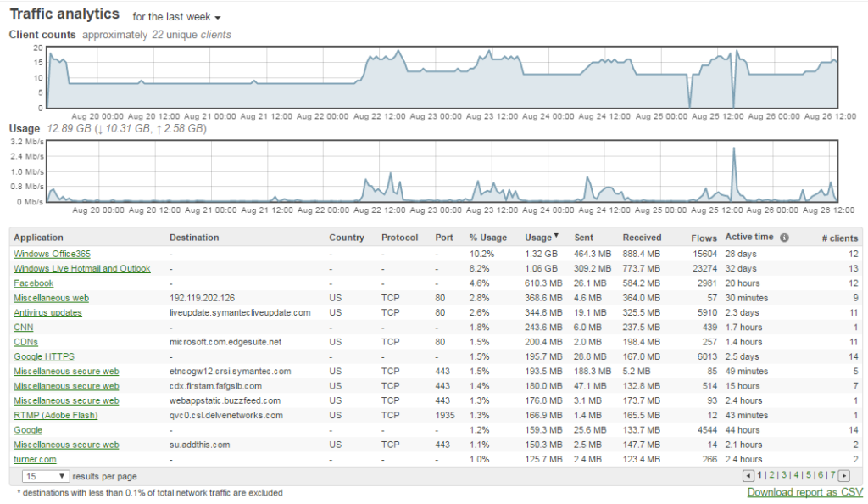Screen dimensions: 868x504
Task: Open Miscellaneous secure web for su.addthis.com
Action: 66,445
